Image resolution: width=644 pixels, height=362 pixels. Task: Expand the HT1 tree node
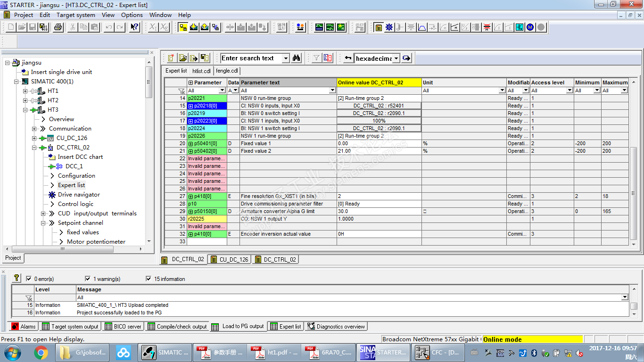click(x=25, y=91)
